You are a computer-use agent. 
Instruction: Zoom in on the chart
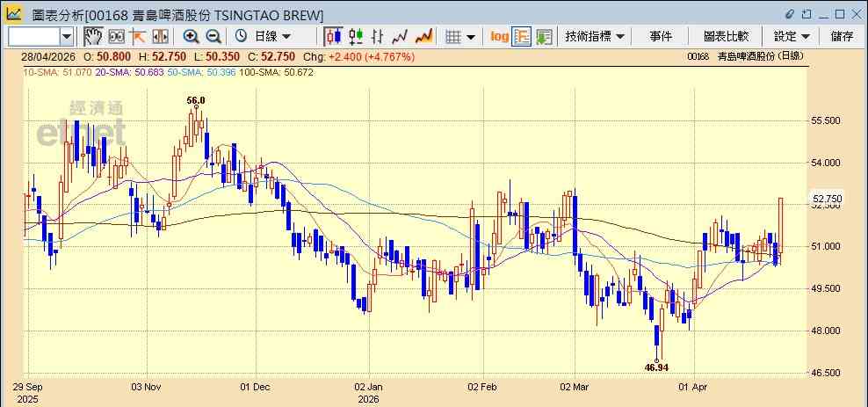(x=191, y=37)
